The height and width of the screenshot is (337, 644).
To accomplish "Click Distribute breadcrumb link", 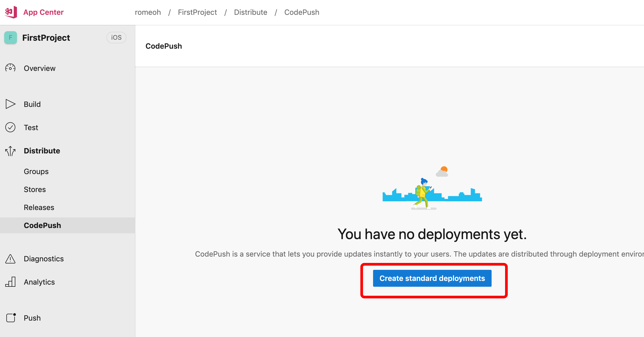I will pyautogui.click(x=251, y=12).
